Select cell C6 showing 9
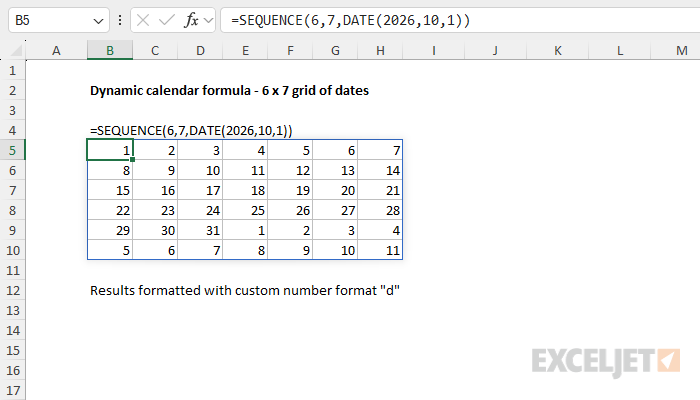The width and height of the screenshot is (700, 400). click(x=155, y=171)
